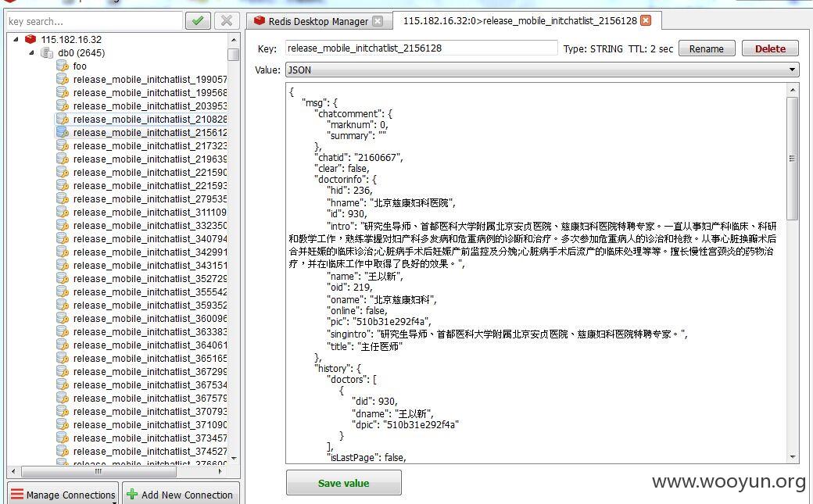The height and width of the screenshot is (504, 813).
Task: Select the 115.182.16.32:0>release_mobile_initchatlist_2156128 tab
Action: click(527, 20)
